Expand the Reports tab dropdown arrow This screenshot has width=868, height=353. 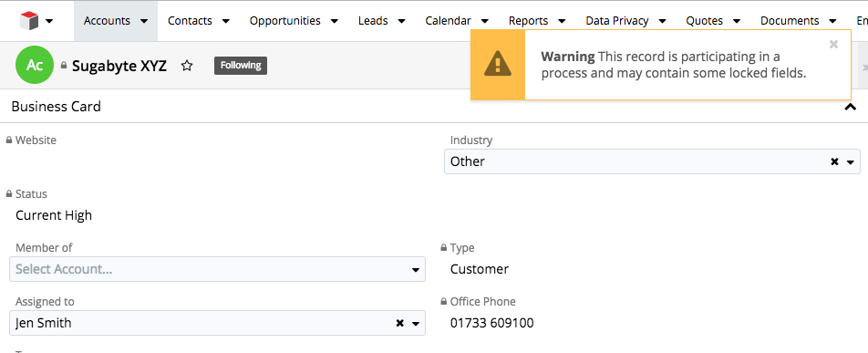pos(562,21)
